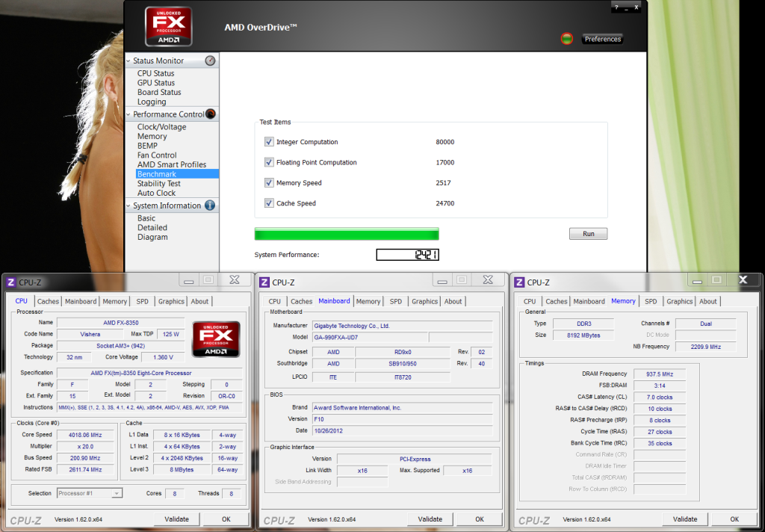The width and height of the screenshot is (765, 532).
Task: Collapse the Performance Control section
Action: (x=128, y=114)
